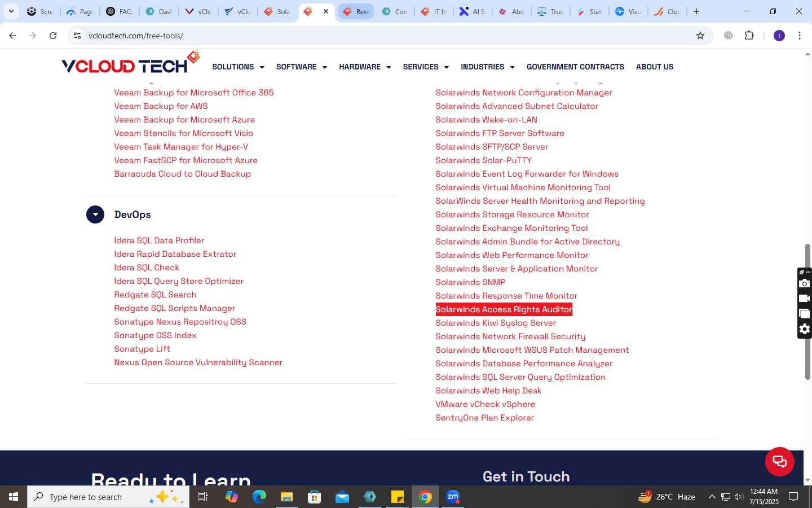812x508 pixels.
Task: Expand the Services menu
Action: (426, 67)
